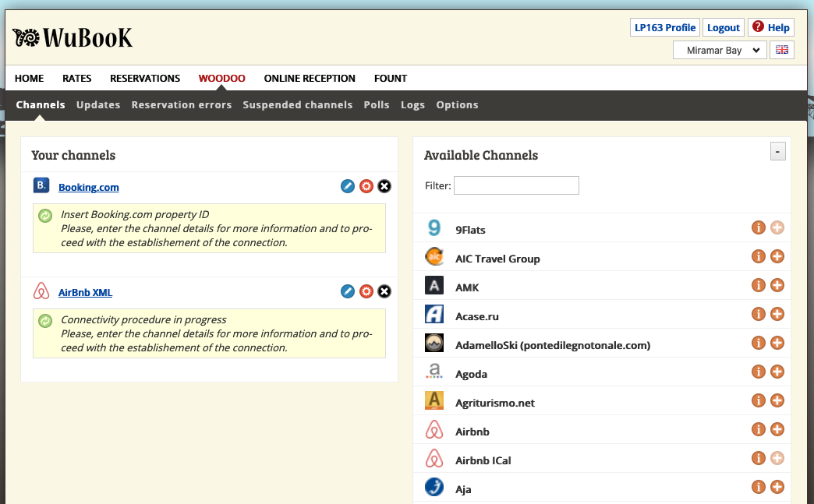Switch to the Reservation errors tab
The width and height of the screenshot is (814, 504).
point(181,104)
